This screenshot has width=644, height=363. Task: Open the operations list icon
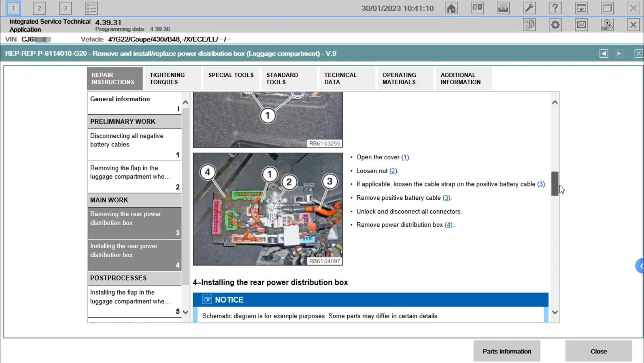pos(91,8)
